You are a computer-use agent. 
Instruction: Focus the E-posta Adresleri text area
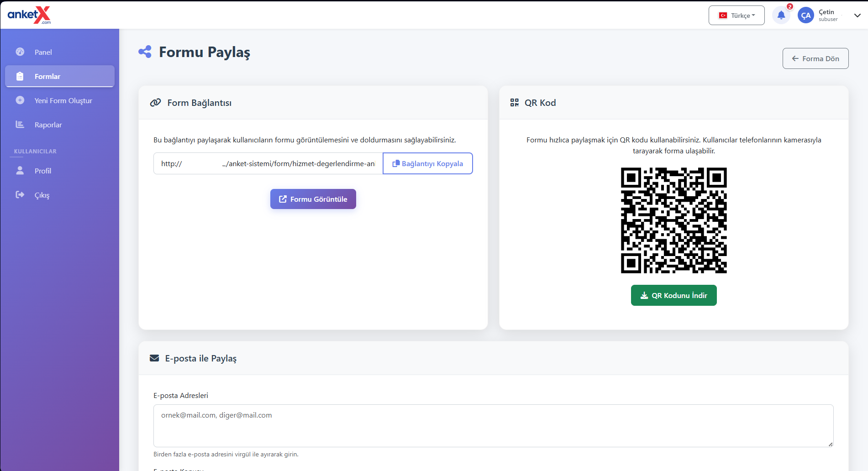click(493, 425)
